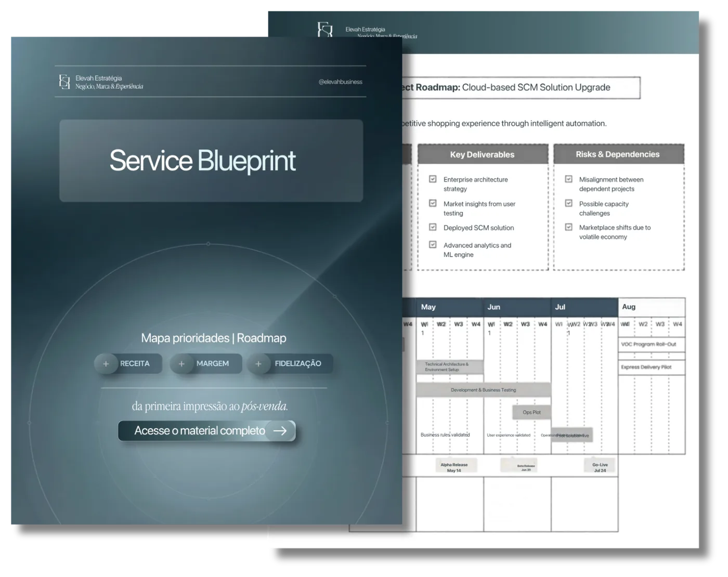Select the May month header
The image size is (728, 577).
(x=450, y=307)
